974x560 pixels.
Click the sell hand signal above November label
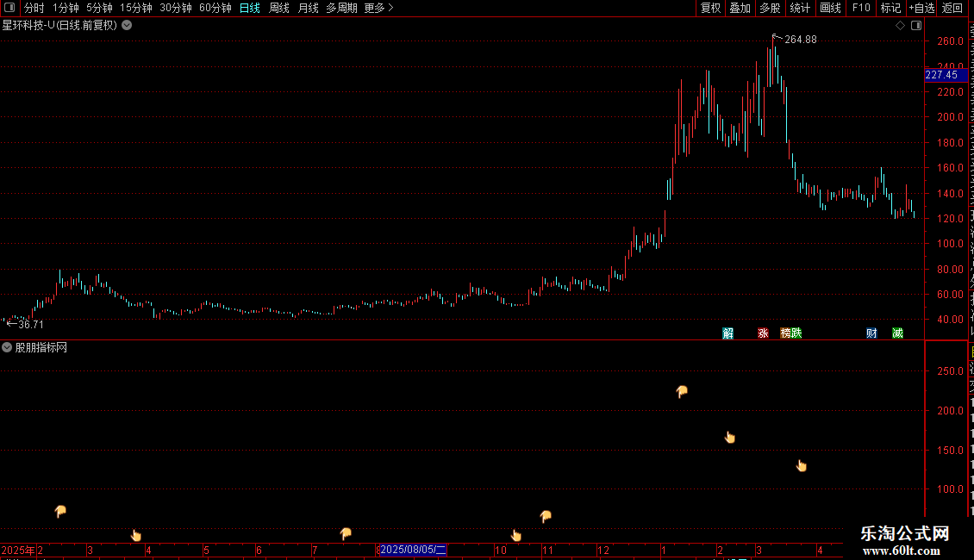(546, 516)
